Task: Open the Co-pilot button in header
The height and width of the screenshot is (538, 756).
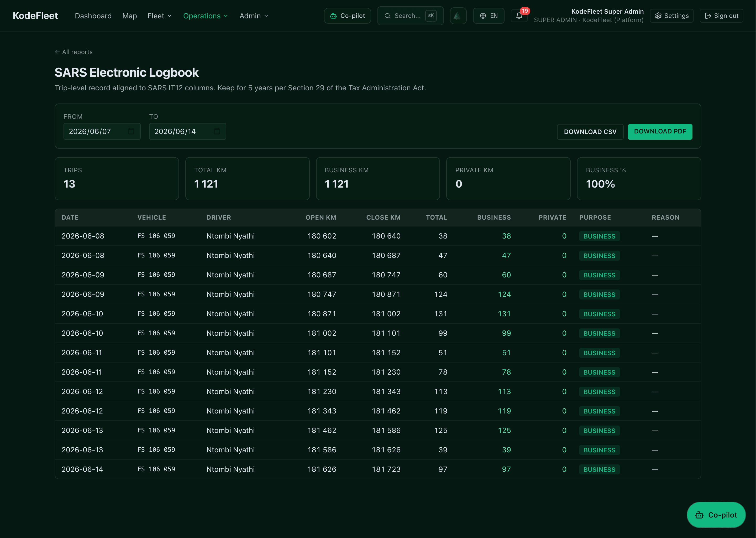Action: click(x=347, y=15)
